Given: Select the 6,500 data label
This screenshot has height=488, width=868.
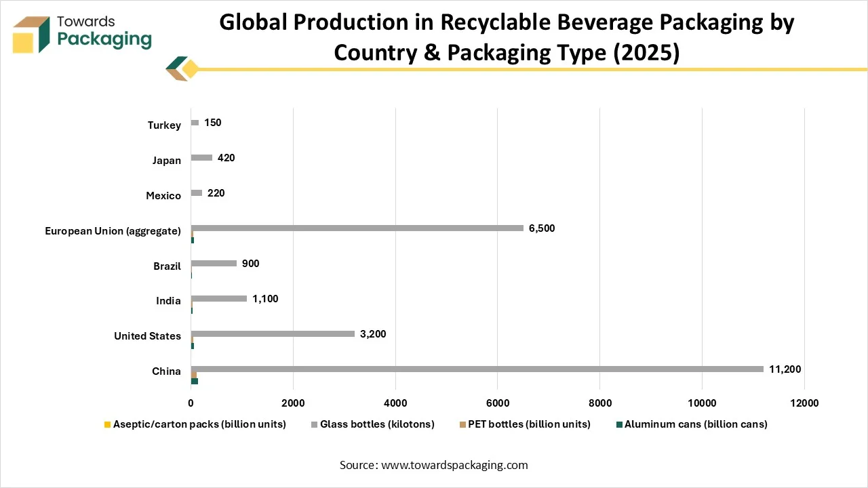Looking at the screenshot, I should tap(541, 228).
